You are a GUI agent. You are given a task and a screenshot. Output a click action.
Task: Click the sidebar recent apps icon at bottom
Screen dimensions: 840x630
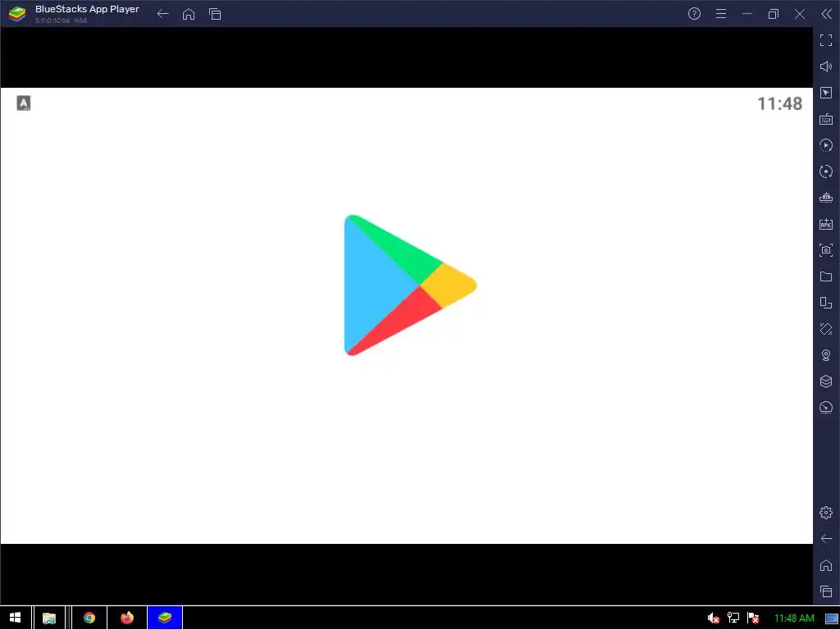pos(826,591)
